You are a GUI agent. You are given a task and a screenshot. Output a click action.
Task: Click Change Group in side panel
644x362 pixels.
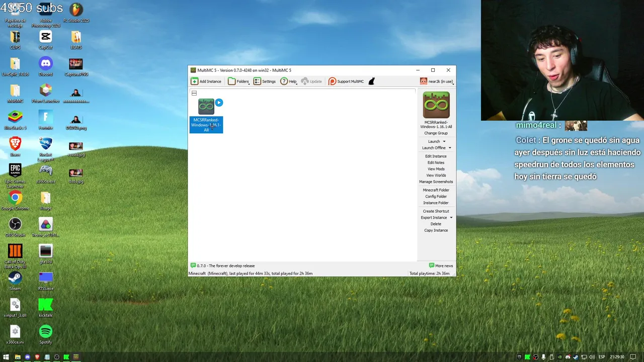tap(436, 133)
